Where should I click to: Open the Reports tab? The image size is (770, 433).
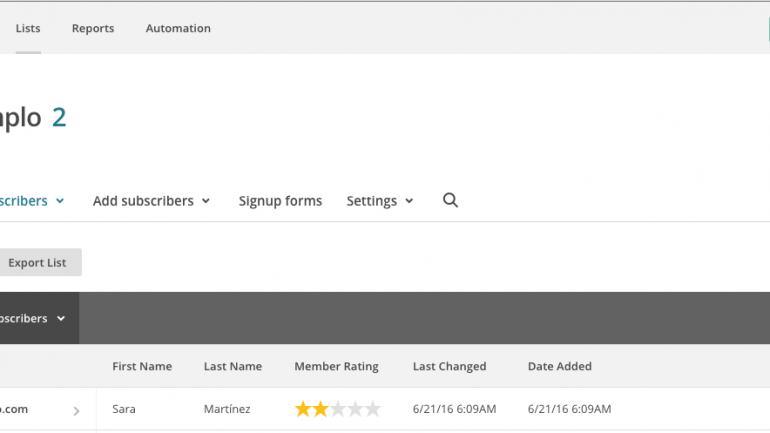coord(93,28)
